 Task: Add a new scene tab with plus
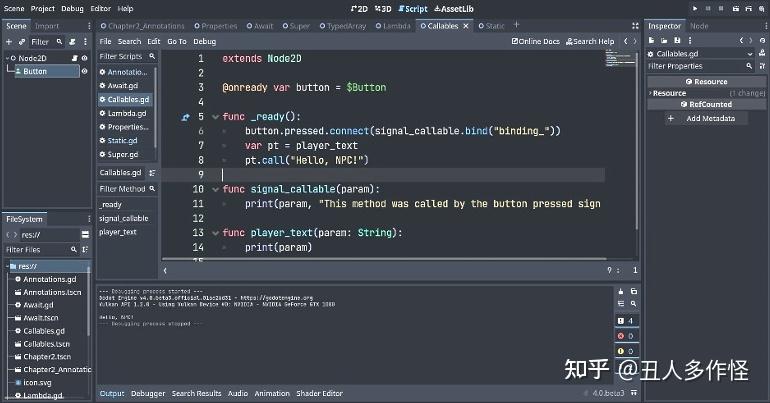click(x=516, y=25)
